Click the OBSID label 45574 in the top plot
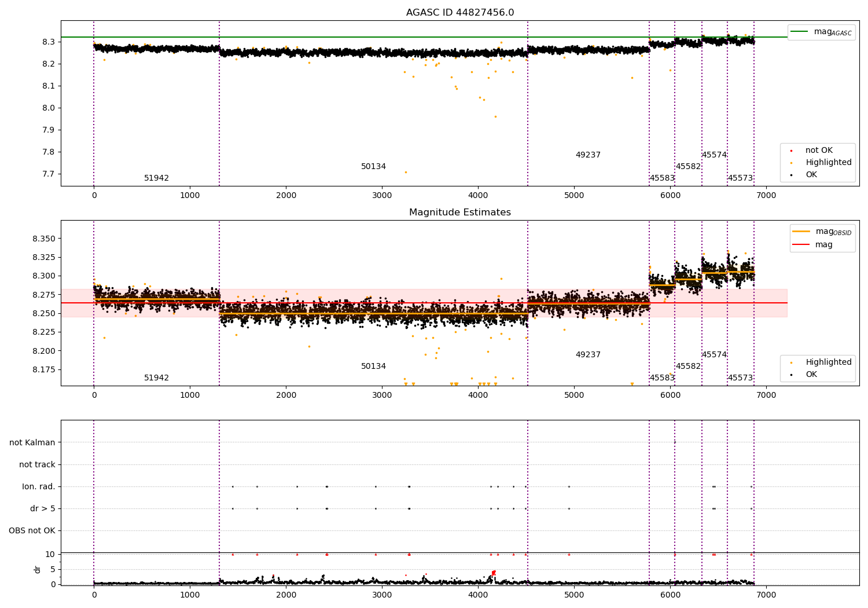The image size is (868, 608). tap(714, 155)
